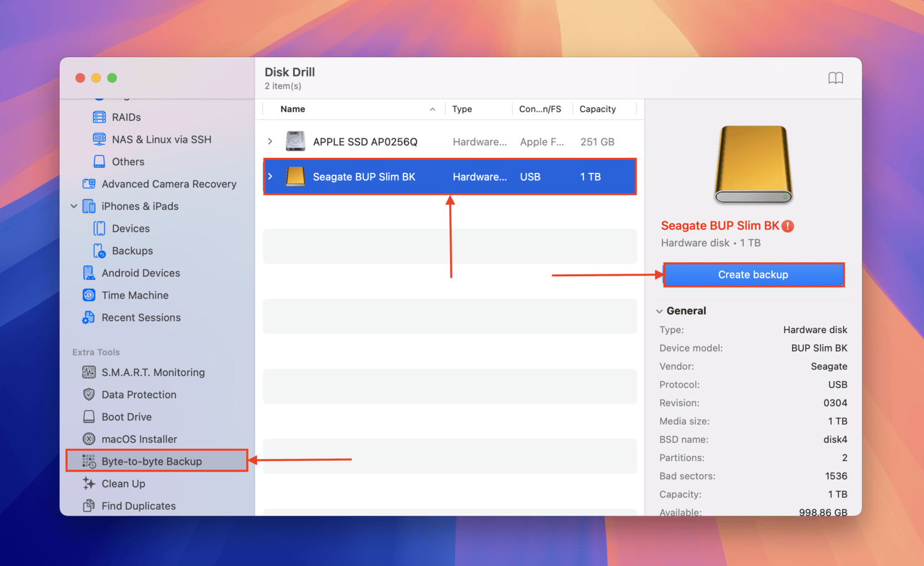Click the Find Duplicates icon

[x=89, y=506]
